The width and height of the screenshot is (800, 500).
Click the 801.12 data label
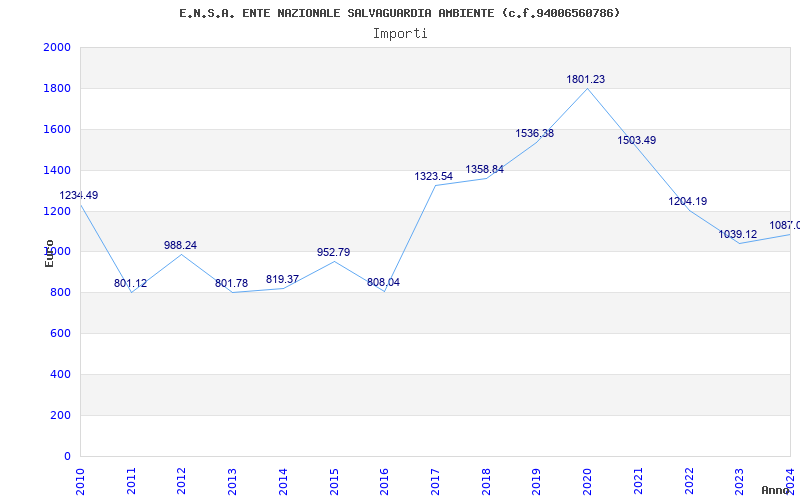coord(130,283)
